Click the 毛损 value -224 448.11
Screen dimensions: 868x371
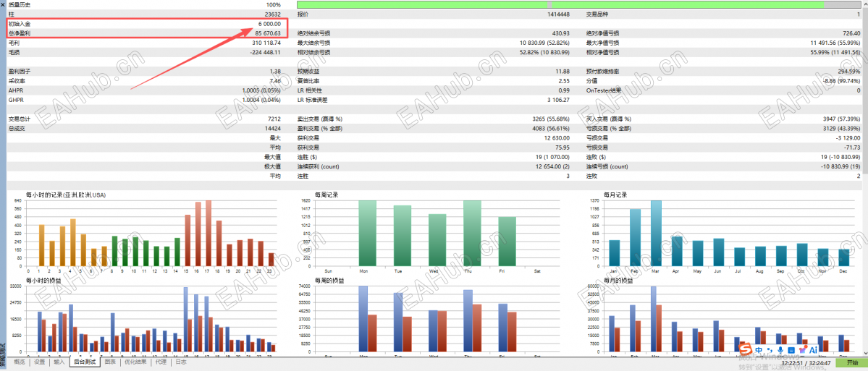pos(265,53)
